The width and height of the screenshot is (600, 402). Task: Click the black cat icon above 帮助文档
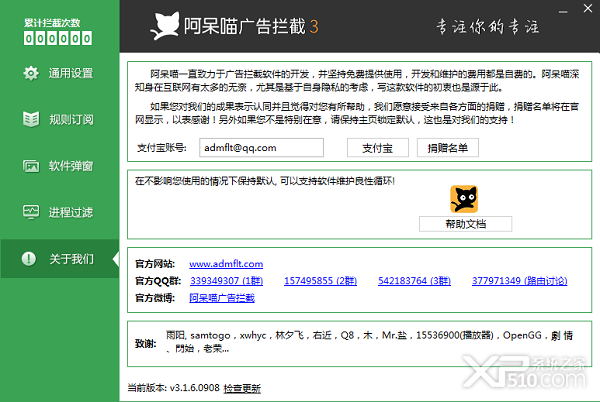464,199
